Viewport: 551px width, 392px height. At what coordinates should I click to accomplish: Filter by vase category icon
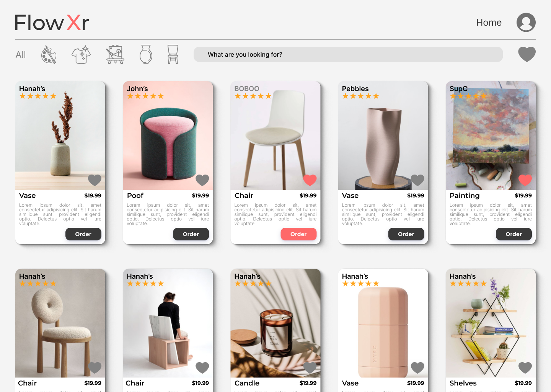pyautogui.click(x=146, y=54)
